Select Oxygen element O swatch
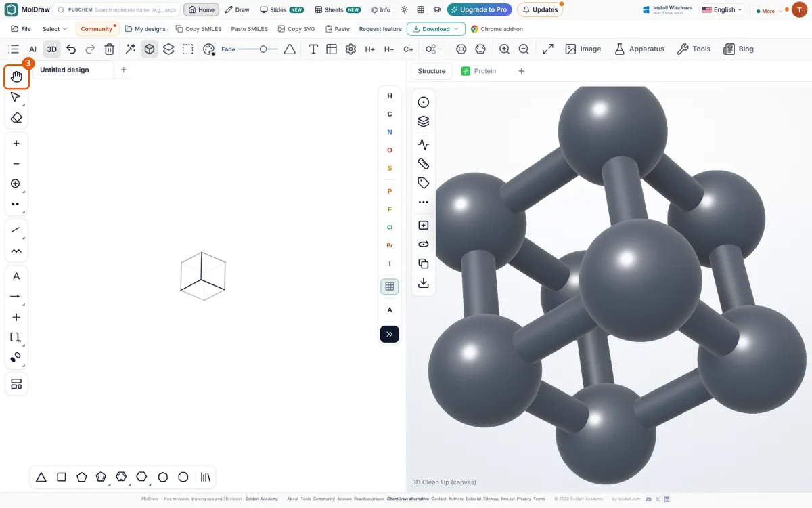Viewport: 812px width, 508px height. tap(390, 150)
